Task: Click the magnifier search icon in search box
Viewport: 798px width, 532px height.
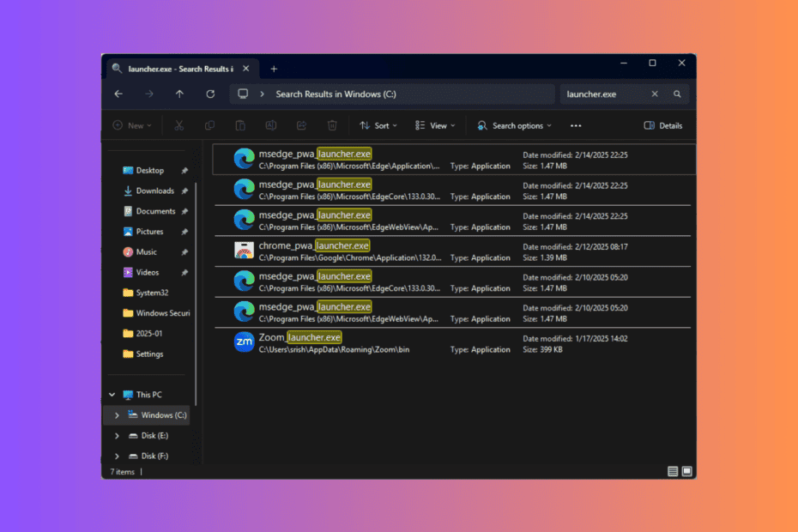Action: (x=677, y=94)
